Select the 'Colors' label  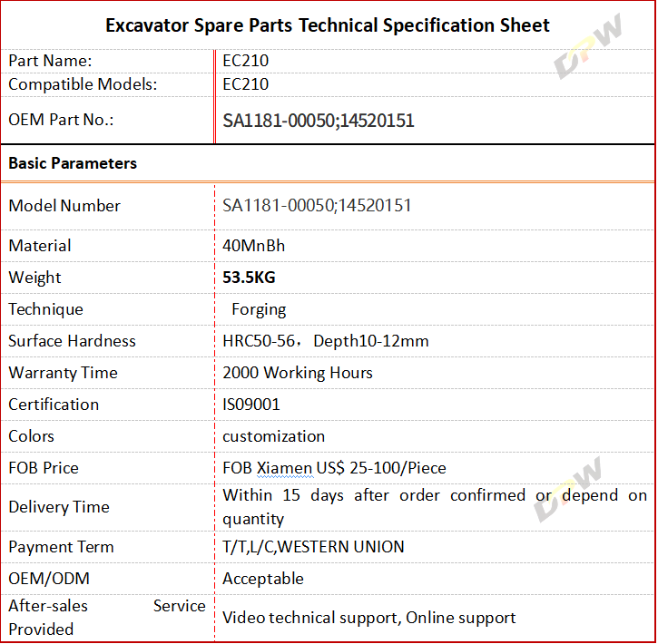tap(32, 436)
